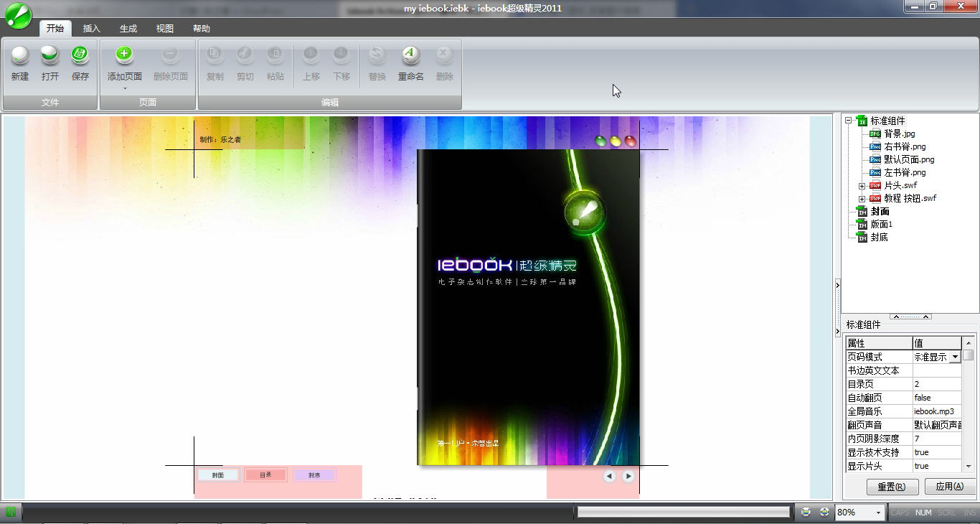Create a new file with 新建
This screenshot has height=524, width=980.
pyautogui.click(x=20, y=63)
